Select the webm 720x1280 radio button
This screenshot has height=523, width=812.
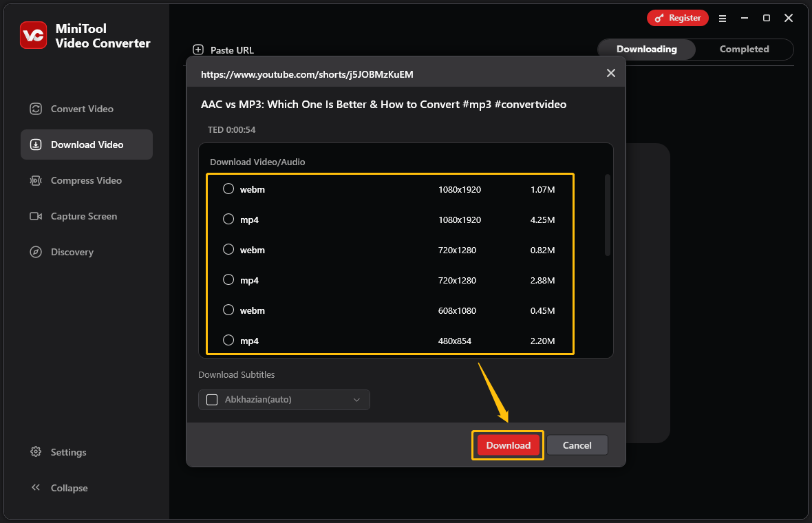pos(228,250)
